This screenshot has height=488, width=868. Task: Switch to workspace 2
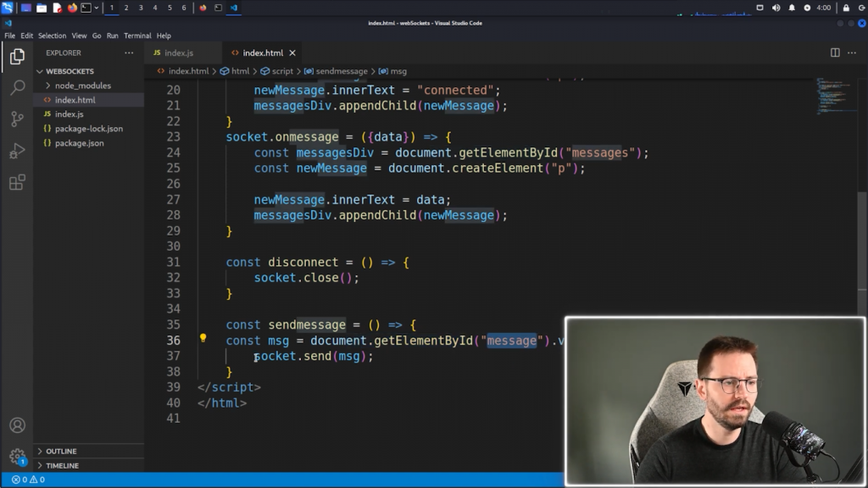(126, 8)
